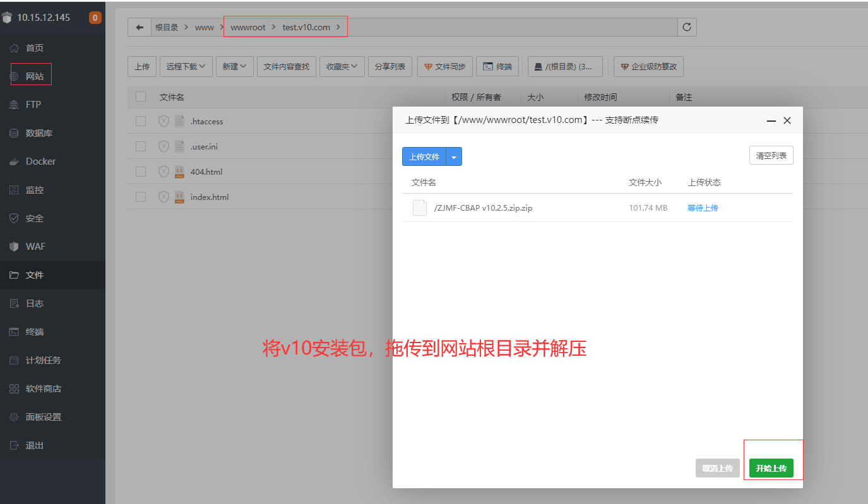This screenshot has width=868, height=504.
Task: Click the 分享列表 button
Action: [x=390, y=66]
